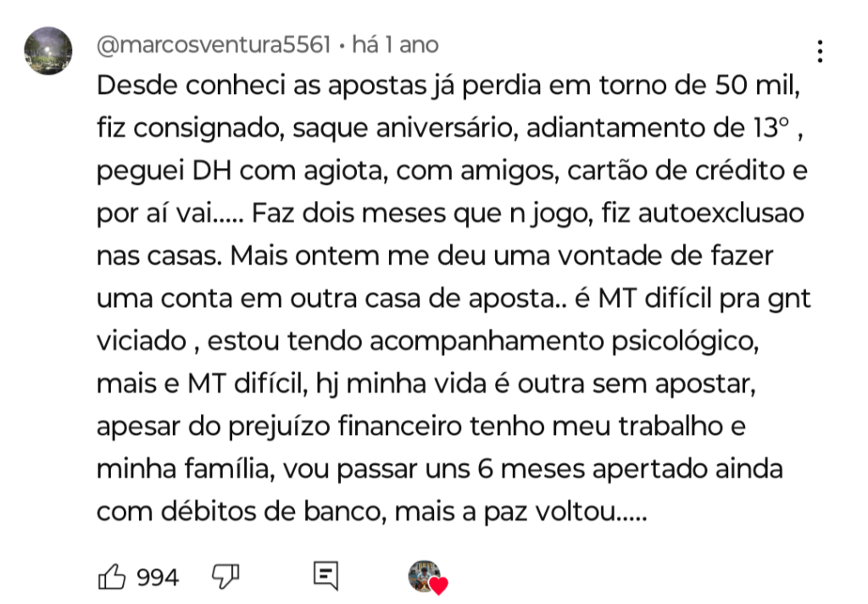Open the commenter's round profile avatar
Image resolution: width=868 pixels, height=604 pixels.
(x=47, y=51)
